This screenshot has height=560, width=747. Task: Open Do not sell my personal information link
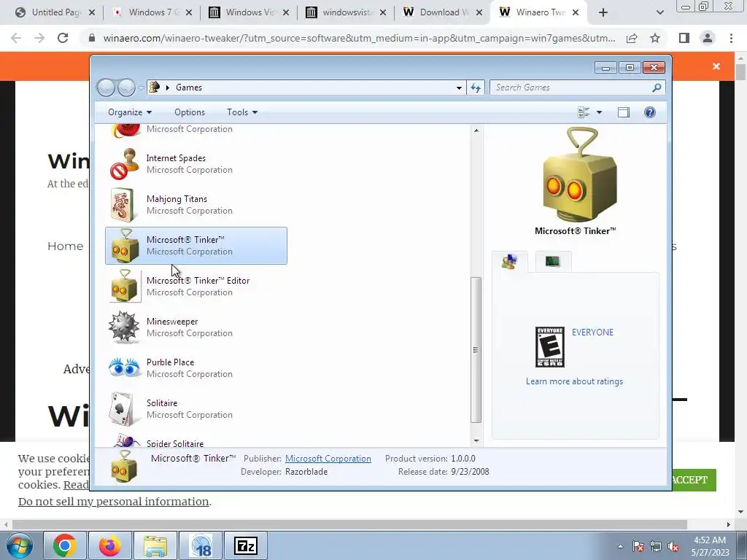(113, 502)
